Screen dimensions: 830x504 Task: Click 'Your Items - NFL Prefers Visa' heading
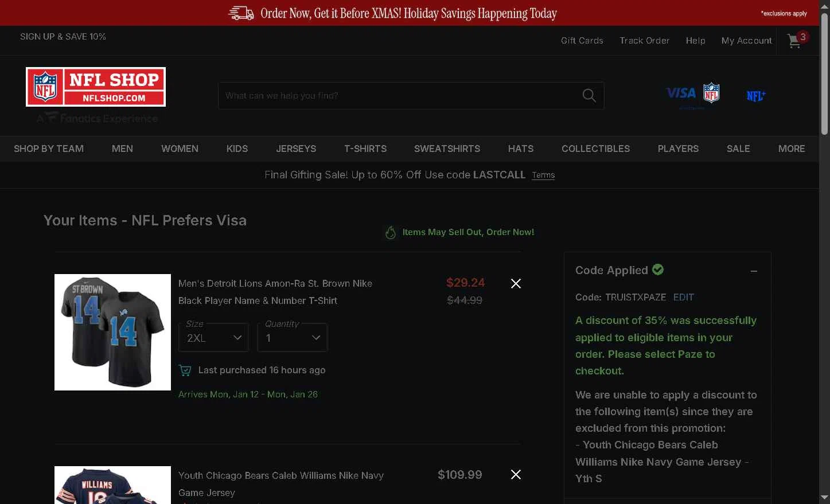click(145, 220)
